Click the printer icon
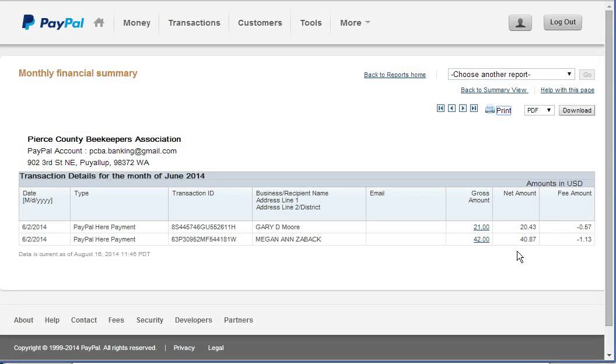This screenshot has width=616, height=364. click(489, 109)
